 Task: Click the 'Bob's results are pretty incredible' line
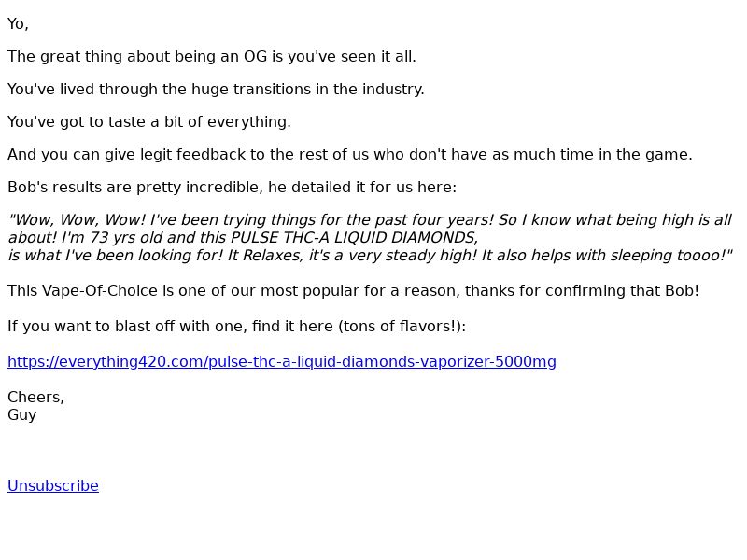click(x=232, y=188)
